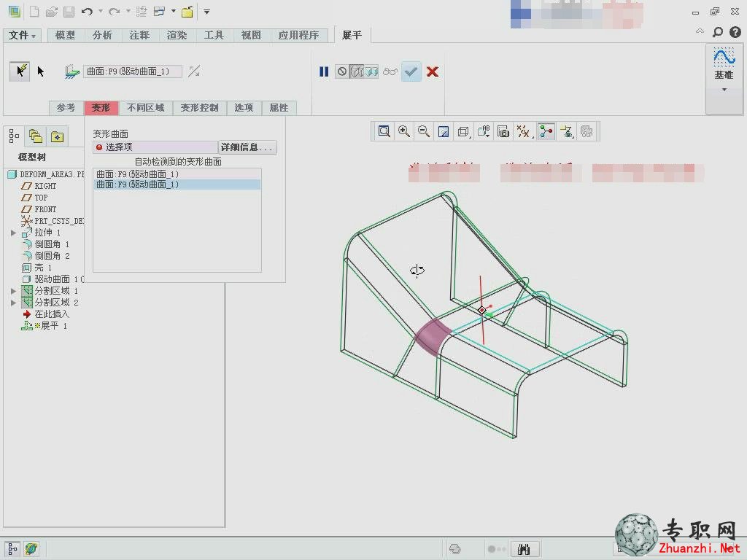This screenshot has height=560, width=747.
Task: Click the surface icon beside the reference collector
Action: point(72,71)
